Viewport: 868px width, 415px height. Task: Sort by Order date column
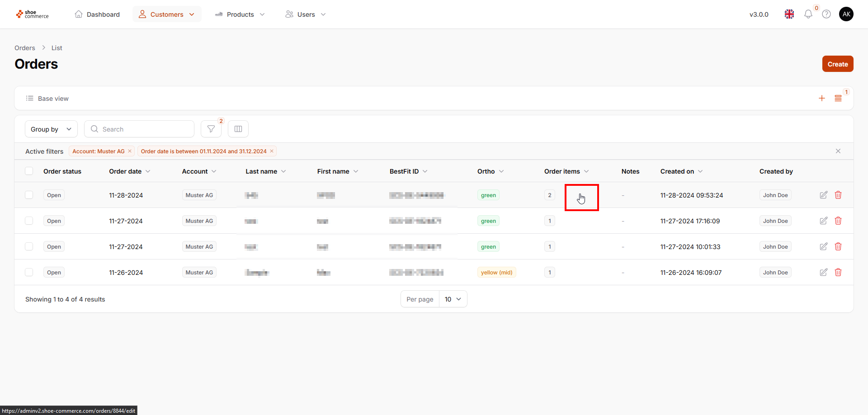[130, 172]
